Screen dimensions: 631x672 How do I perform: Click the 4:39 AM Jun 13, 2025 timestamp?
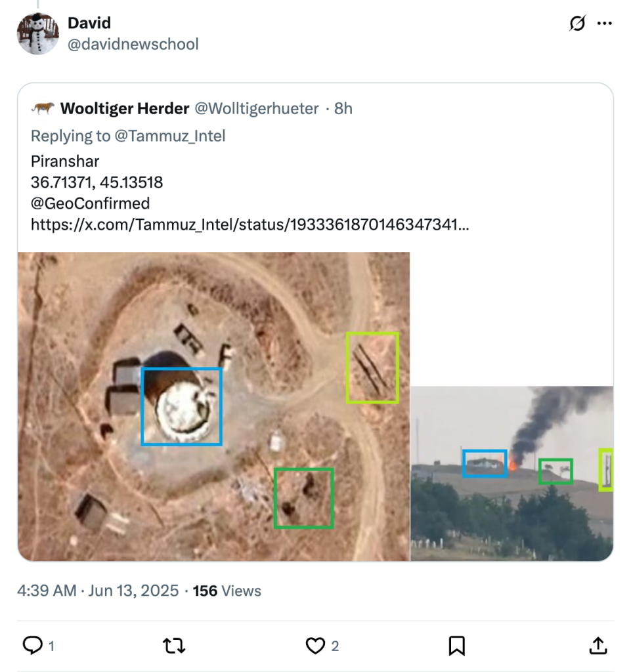tap(98, 591)
